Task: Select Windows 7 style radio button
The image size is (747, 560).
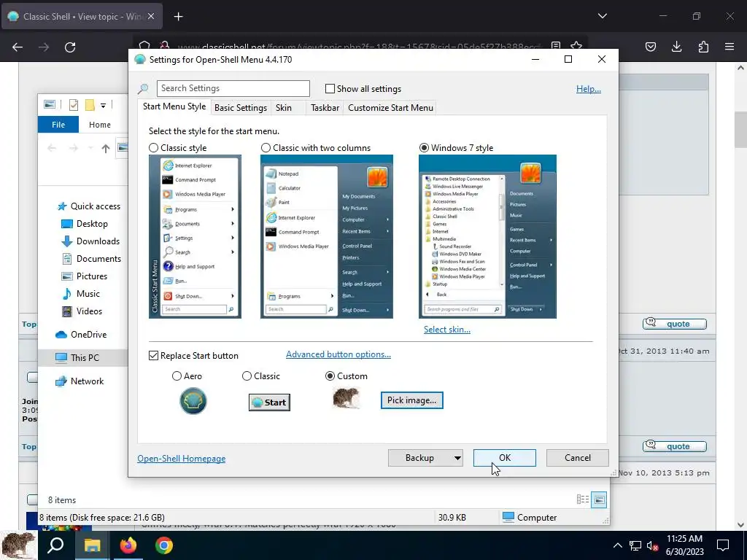Action: 424,147
